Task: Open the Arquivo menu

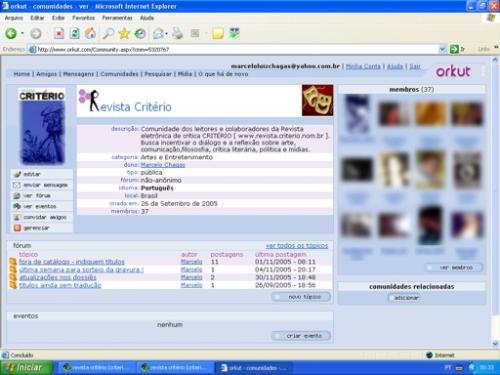Action: coord(14,18)
